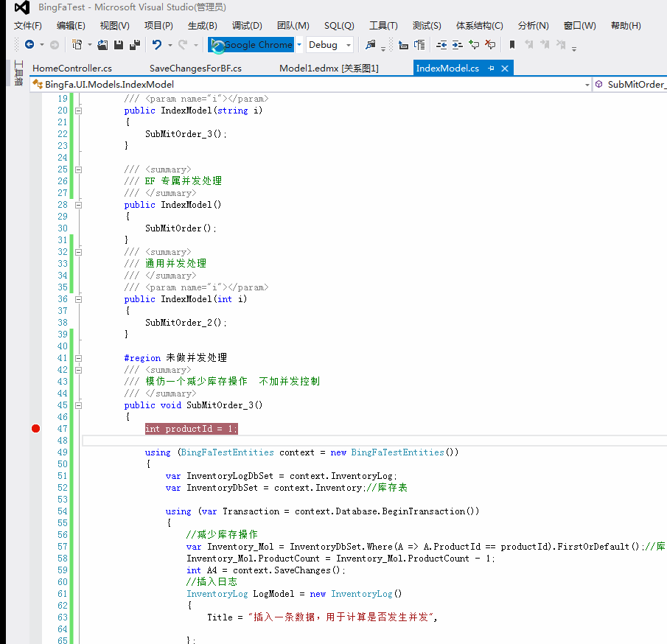Switch to the HomeController.cs tab
The image size is (667, 644).
point(72,69)
